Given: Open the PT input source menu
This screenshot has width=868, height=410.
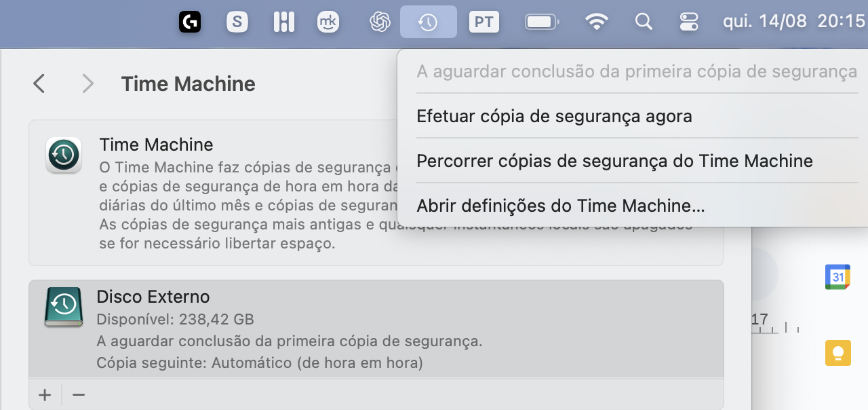Looking at the screenshot, I should [x=484, y=22].
